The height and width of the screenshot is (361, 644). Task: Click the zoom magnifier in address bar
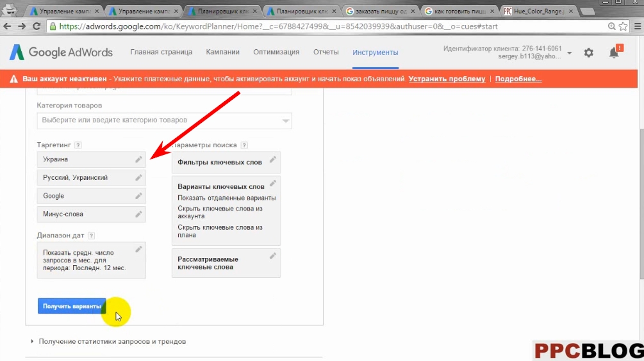[x=611, y=26]
